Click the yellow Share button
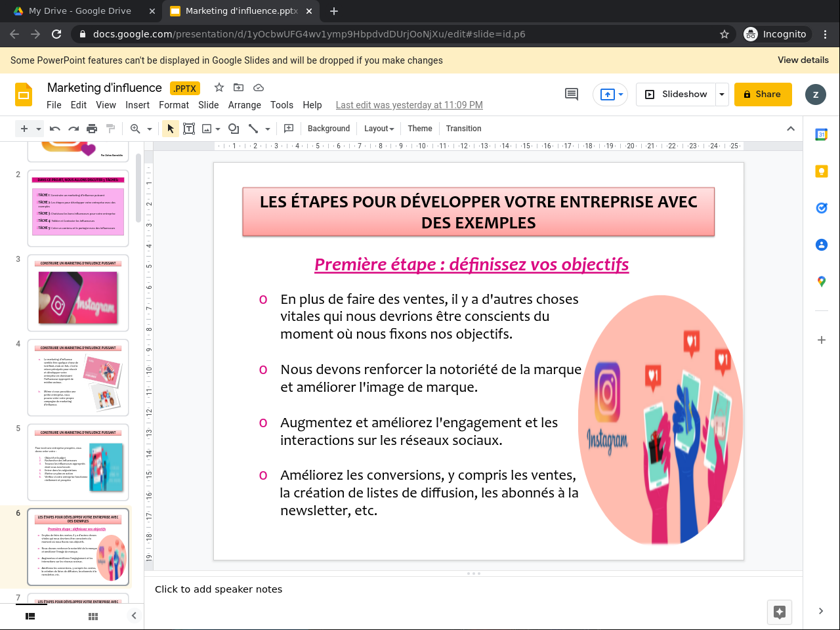The height and width of the screenshot is (630, 840). pos(763,94)
